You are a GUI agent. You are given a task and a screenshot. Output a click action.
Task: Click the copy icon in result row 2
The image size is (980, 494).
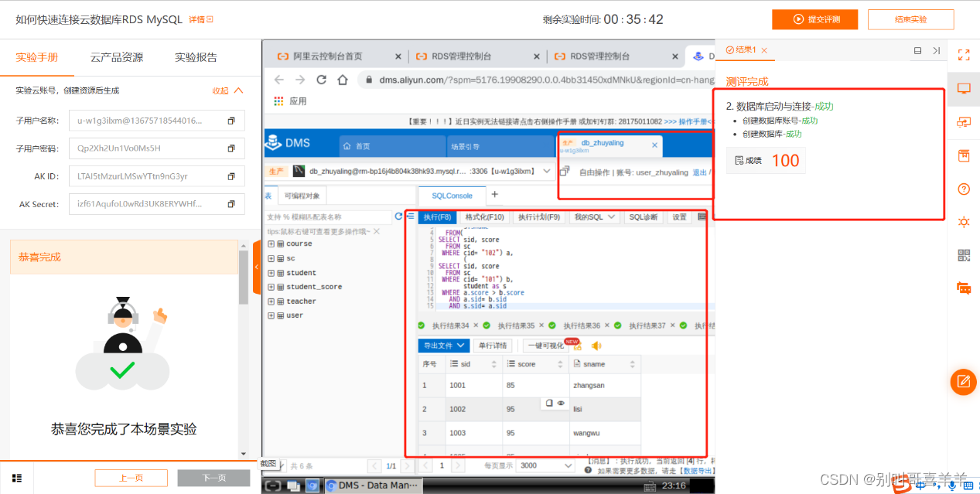549,403
